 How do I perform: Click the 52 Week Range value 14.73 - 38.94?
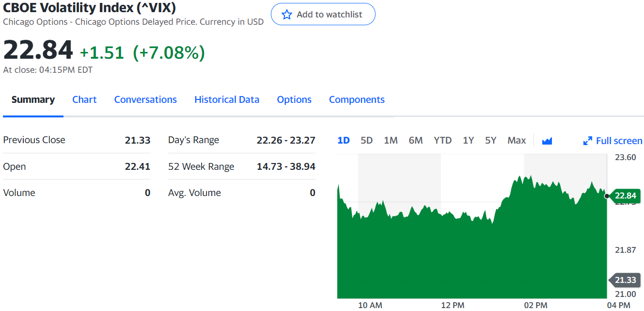coord(286,166)
